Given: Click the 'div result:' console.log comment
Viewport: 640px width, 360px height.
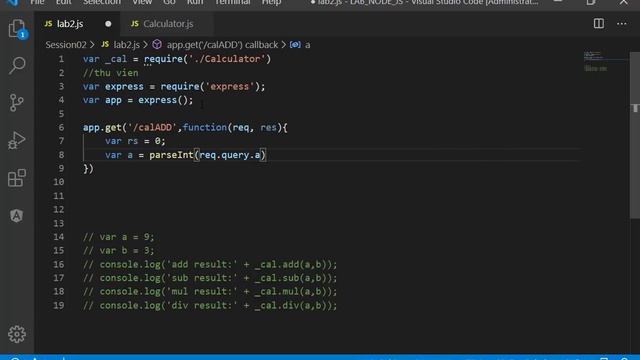Looking at the screenshot, I should point(210,305).
